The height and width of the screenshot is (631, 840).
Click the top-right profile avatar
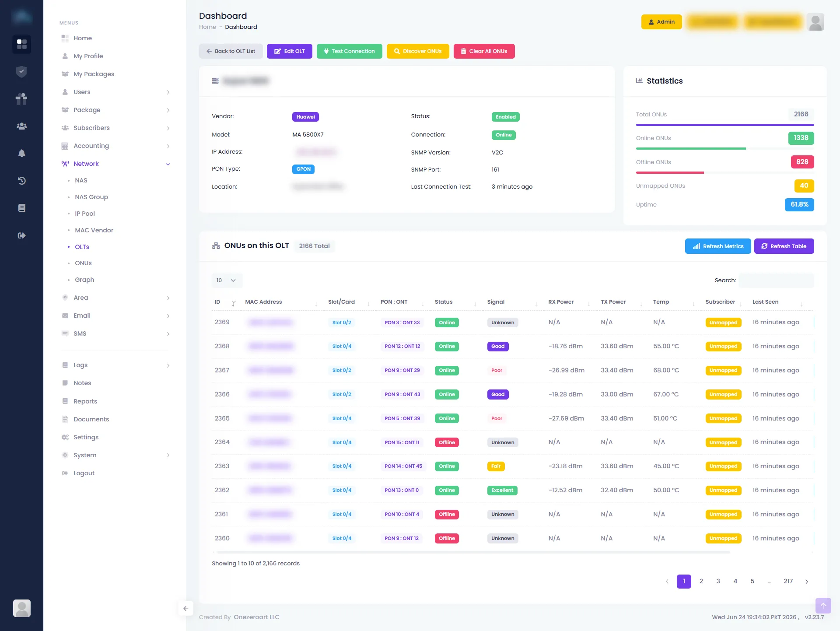click(x=815, y=22)
